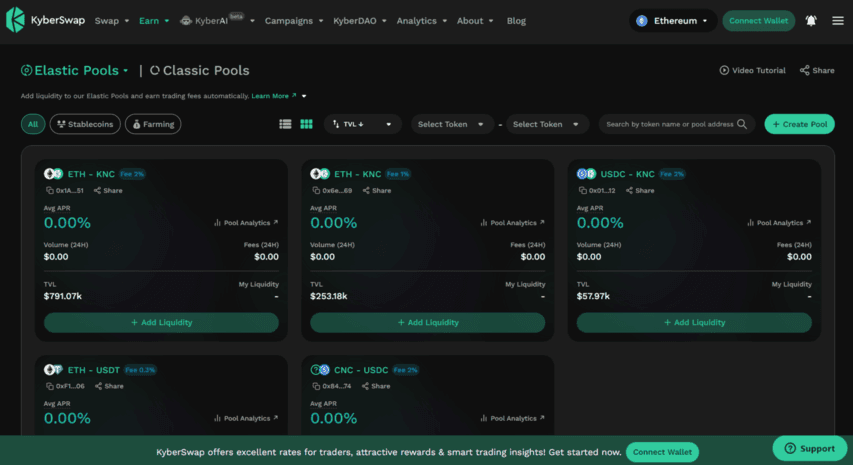Image resolution: width=853 pixels, height=465 pixels.
Task: Click CNC-USDC token pair icons
Action: point(320,370)
